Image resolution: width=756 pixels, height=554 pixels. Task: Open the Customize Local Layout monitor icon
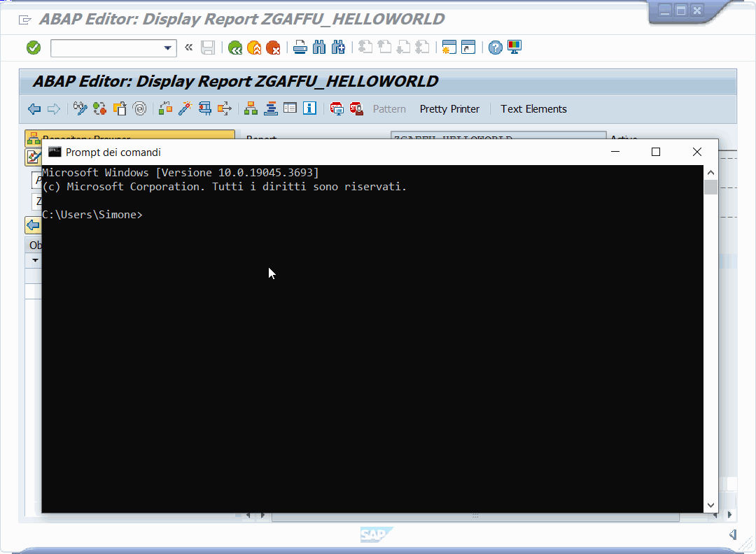514,47
